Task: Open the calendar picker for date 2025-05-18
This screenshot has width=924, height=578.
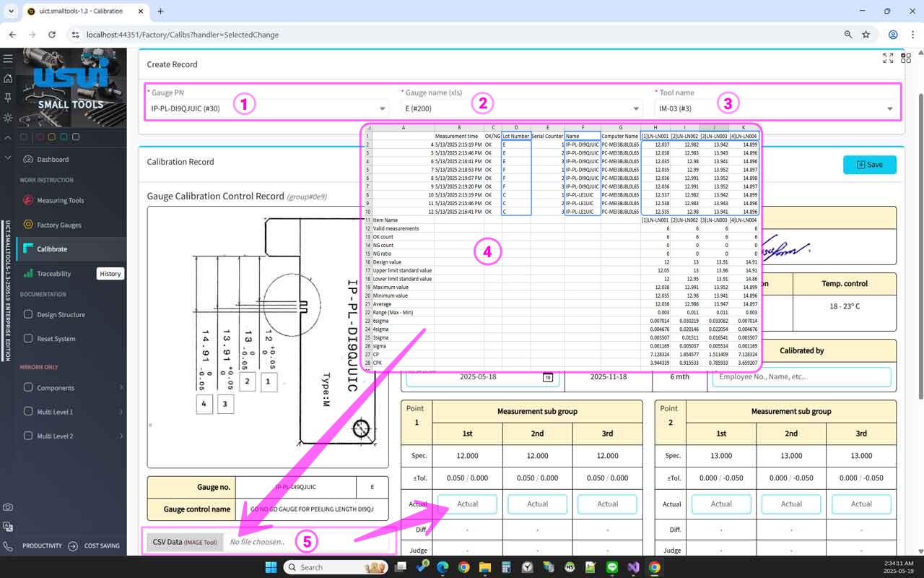Action: tap(548, 377)
